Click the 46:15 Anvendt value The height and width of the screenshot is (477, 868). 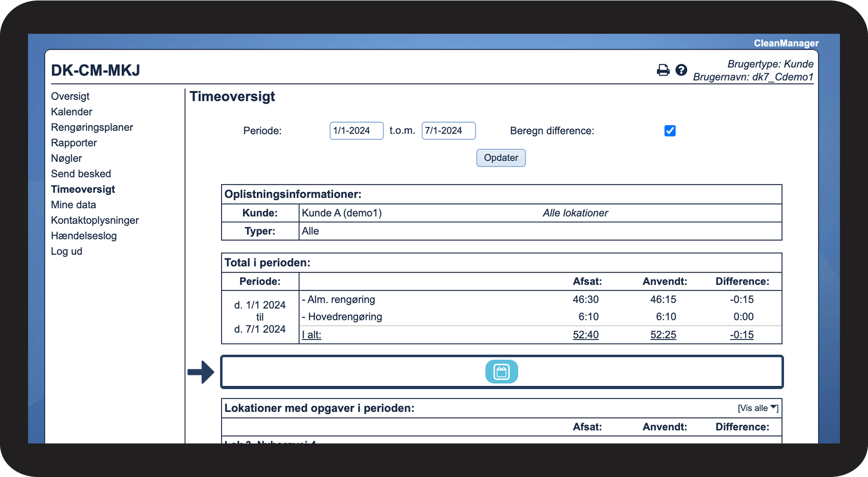[x=663, y=299]
